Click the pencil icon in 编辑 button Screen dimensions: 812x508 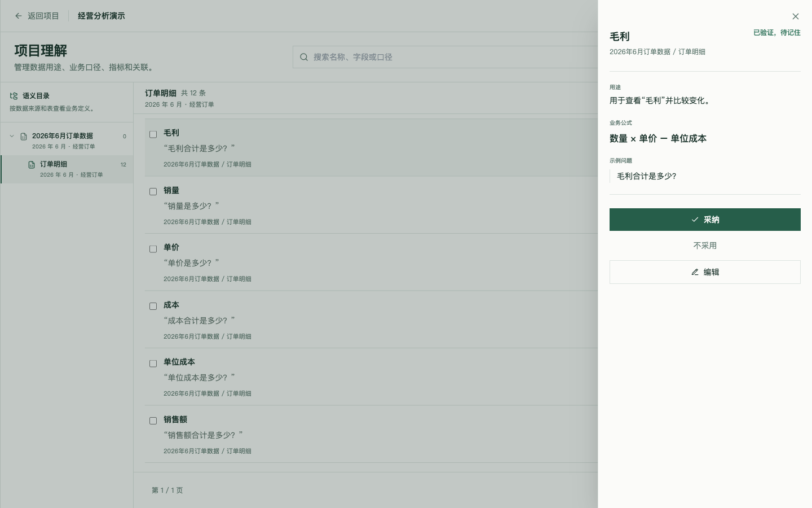click(x=695, y=272)
